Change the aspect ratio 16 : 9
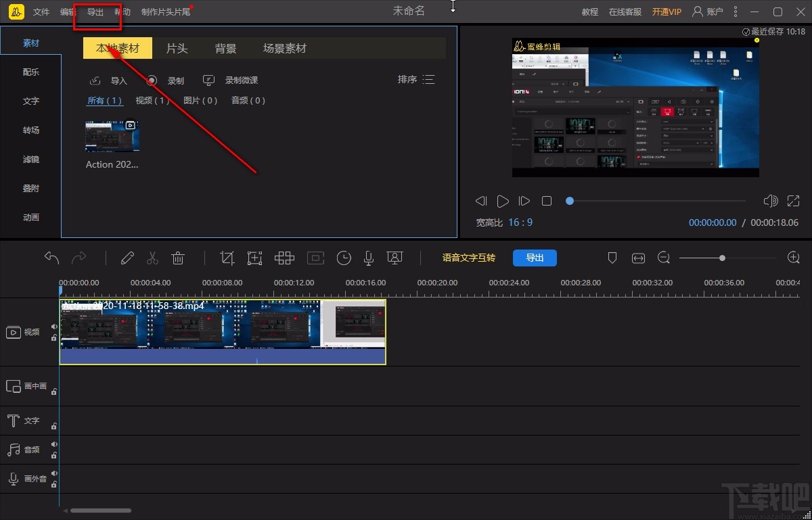The image size is (812, 520). point(520,222)
